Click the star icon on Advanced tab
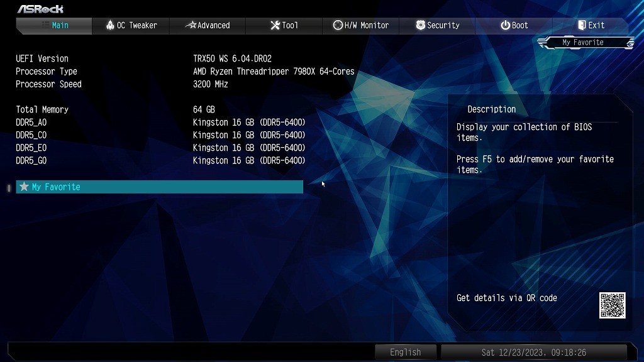 click(191, 25)
